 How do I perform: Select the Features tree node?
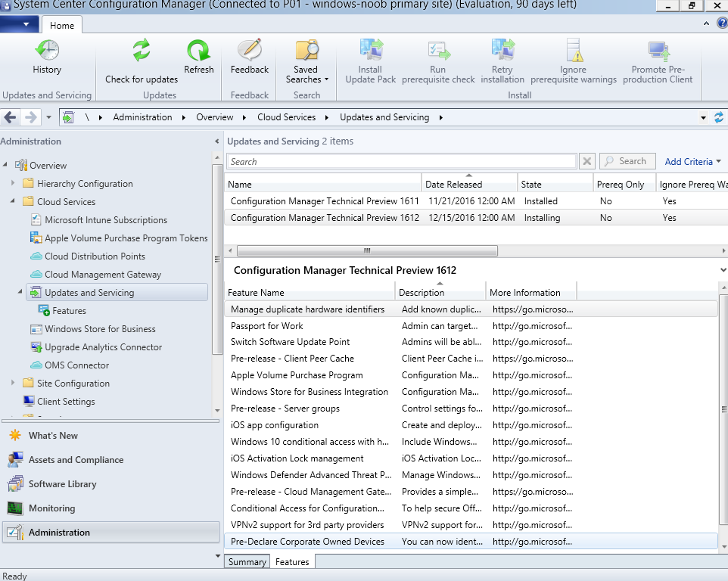tap(69, 310)
